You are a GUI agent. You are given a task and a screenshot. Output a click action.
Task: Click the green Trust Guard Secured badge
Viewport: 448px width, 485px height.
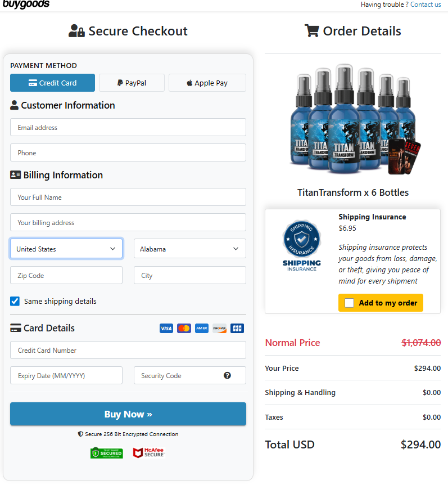click(106, 453)
